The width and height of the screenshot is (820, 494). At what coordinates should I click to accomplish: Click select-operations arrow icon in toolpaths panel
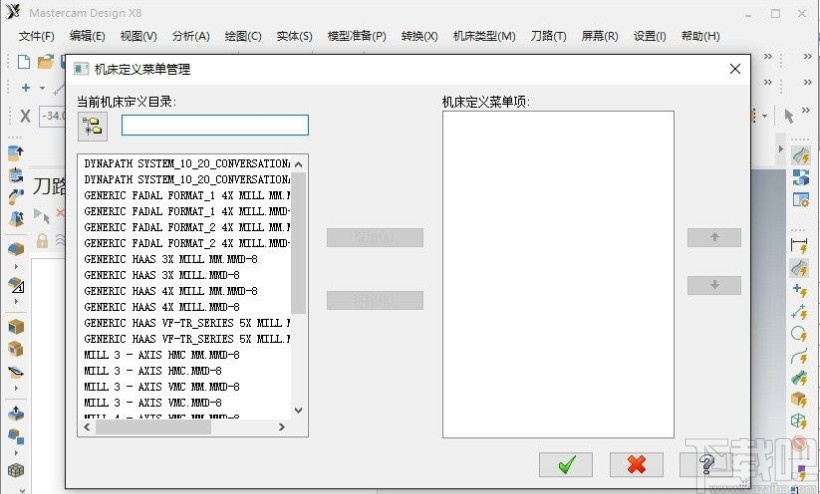click(x=42, y=215)
